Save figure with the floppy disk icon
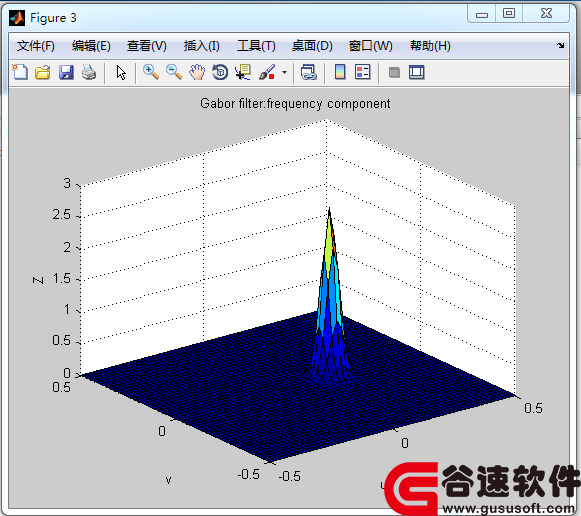The image size is (581, 516). pos(66,72)
